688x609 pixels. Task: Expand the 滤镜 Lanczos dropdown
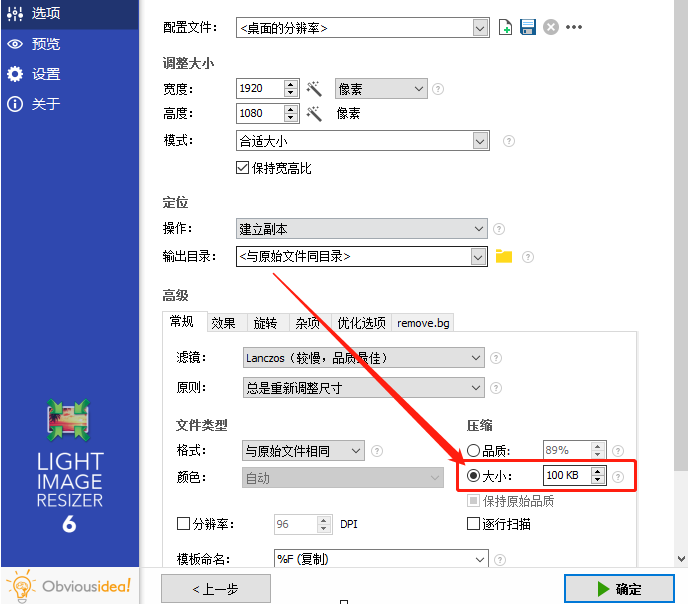(x=363, y=358)
